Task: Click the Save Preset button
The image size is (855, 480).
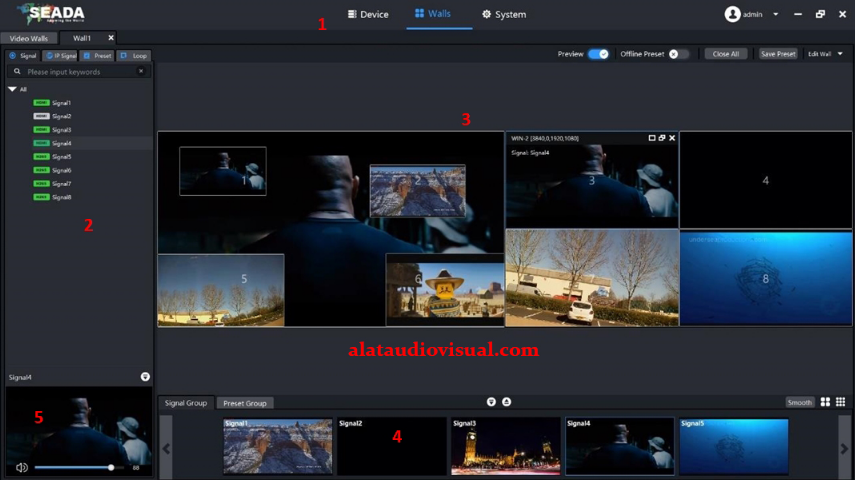Action: (x=778, y=54)
